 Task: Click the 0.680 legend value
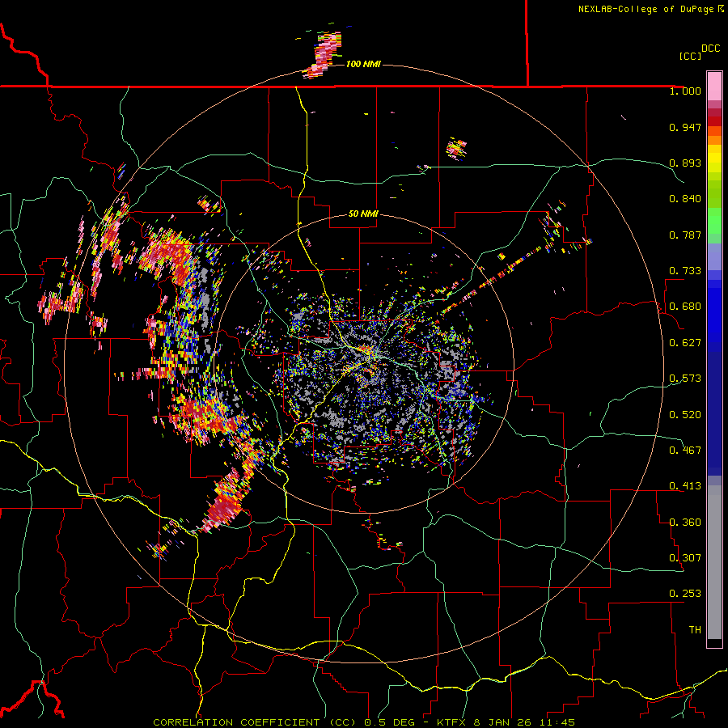pos(685,307)
